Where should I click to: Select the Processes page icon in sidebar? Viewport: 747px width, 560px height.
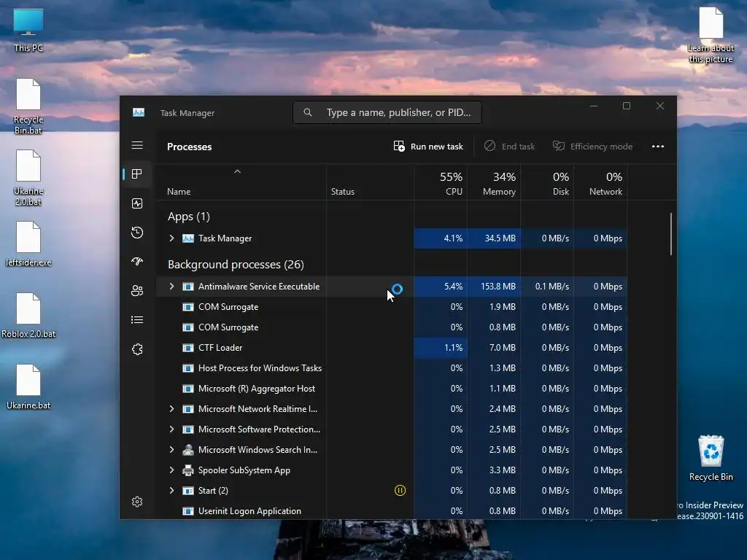(x=137, y=174)
